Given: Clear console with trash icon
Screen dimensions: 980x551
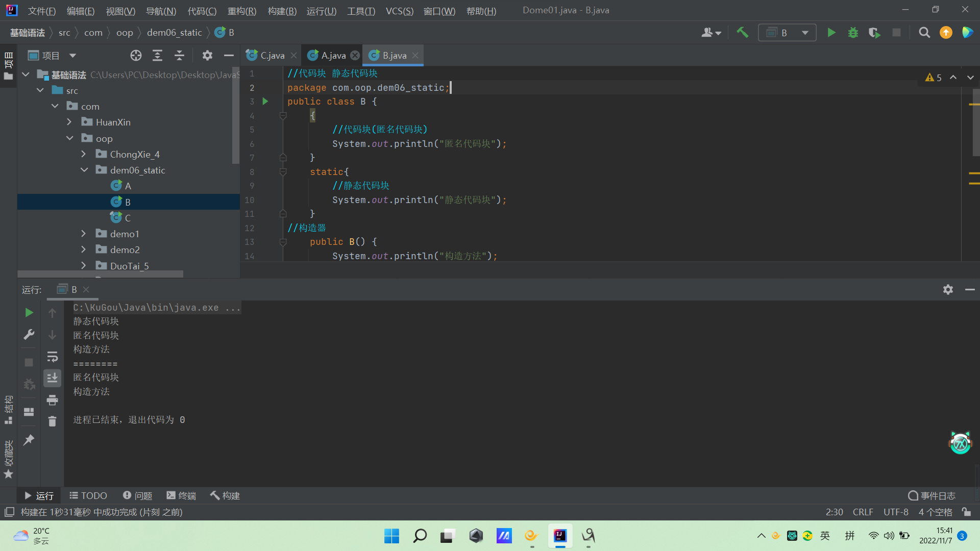Looking at the screenshot, I should tap(52, 421).
